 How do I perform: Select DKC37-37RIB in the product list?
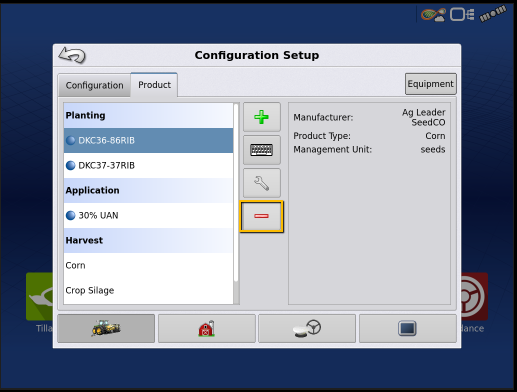coord(148,165)
